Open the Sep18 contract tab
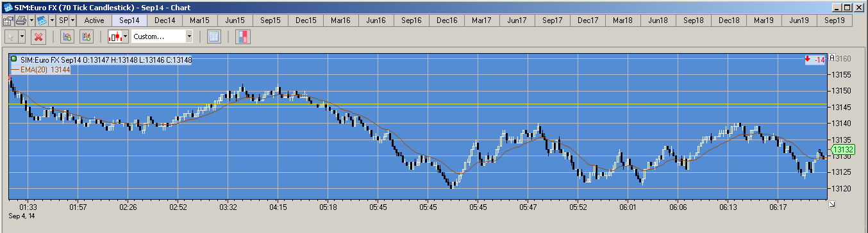Screen dimensions: 868x233 click(x=694, y=20)
